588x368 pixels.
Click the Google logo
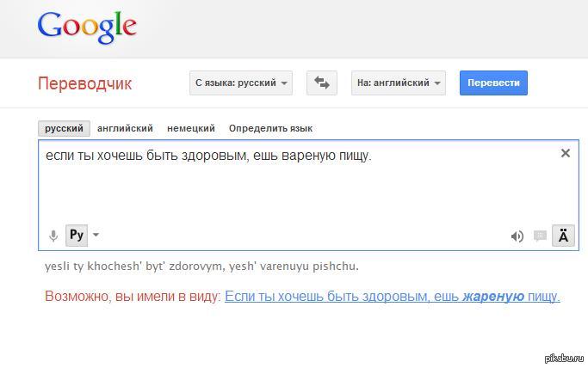87,27
